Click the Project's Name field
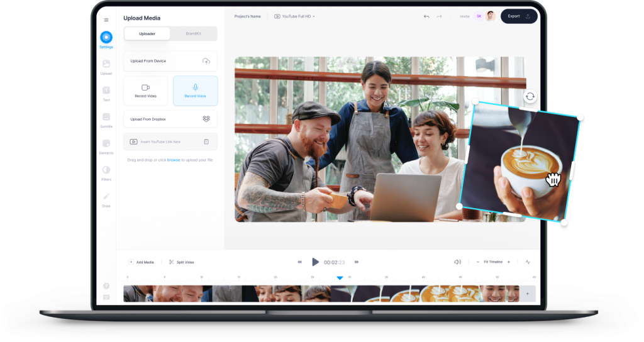This screenshot has width=644, height=342. click(x=247, y=16)
